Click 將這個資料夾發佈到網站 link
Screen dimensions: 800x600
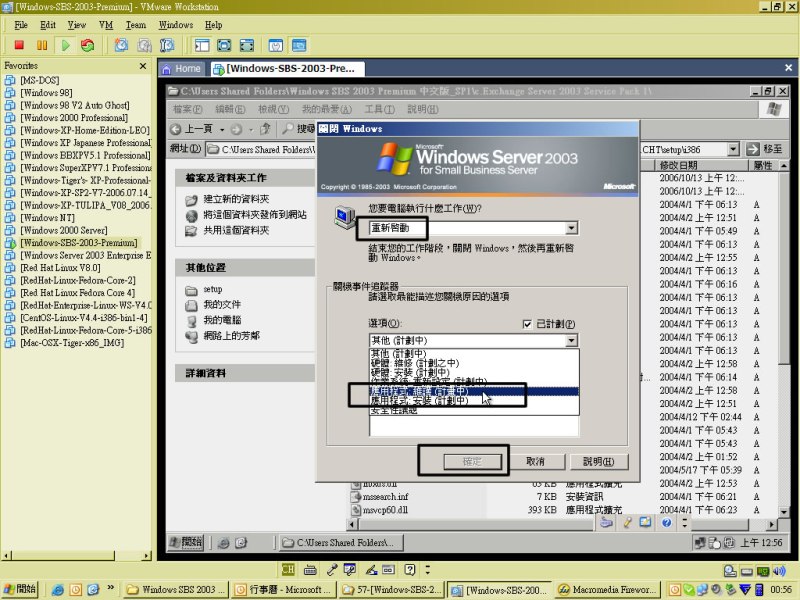click(x=255, y=215)
